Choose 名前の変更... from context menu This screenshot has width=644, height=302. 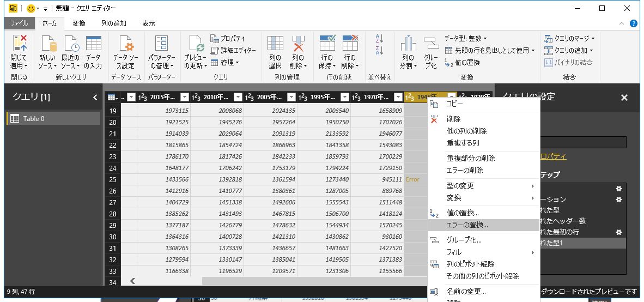(x=483, y=292)
